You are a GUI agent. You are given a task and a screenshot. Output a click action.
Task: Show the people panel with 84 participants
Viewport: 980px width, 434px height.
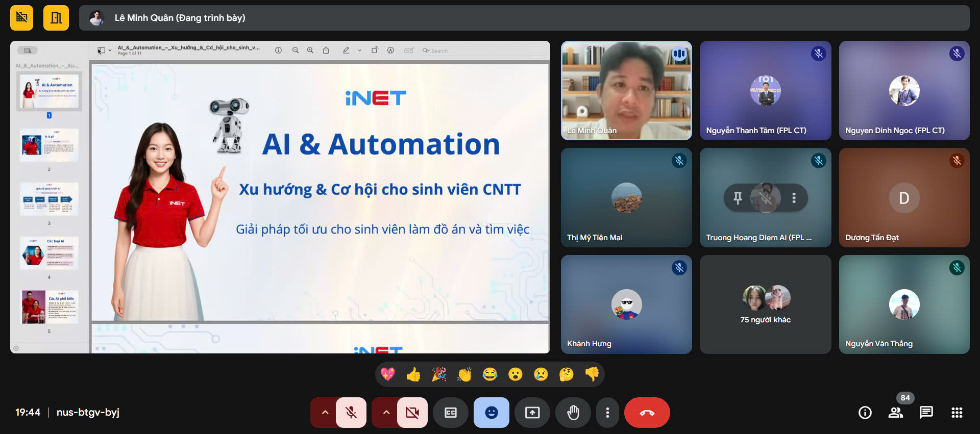pos(896,413)
